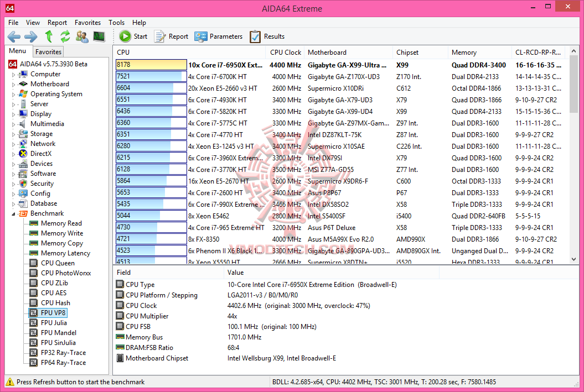Click the Memory Read chip icon

[34, 223]
